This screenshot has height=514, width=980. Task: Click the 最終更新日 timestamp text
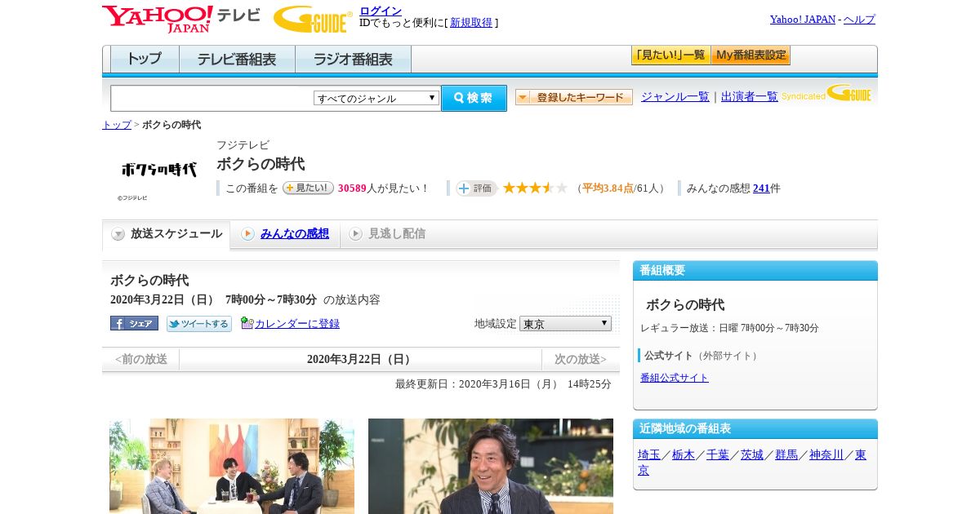[x=503, y=384]
